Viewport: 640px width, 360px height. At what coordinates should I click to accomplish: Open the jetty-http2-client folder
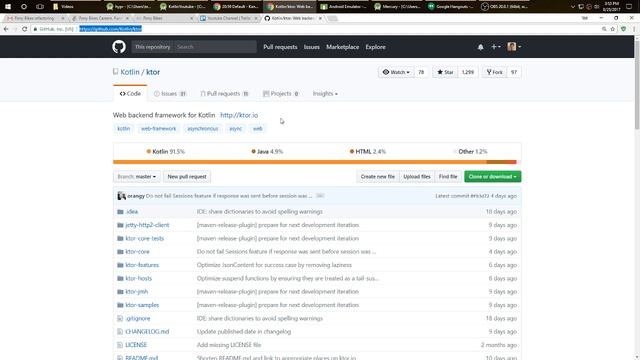click(x=147, y=225)
